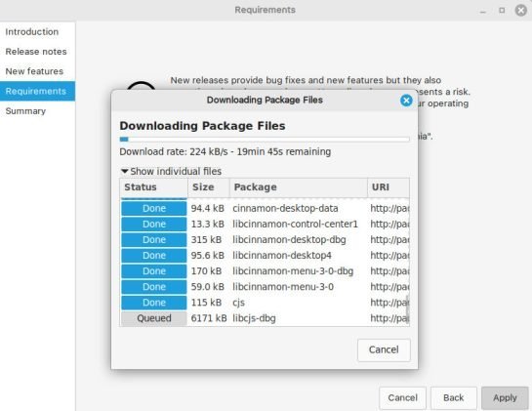Select the cjs package row
The image size is (532, 411).
click(265, 303)
